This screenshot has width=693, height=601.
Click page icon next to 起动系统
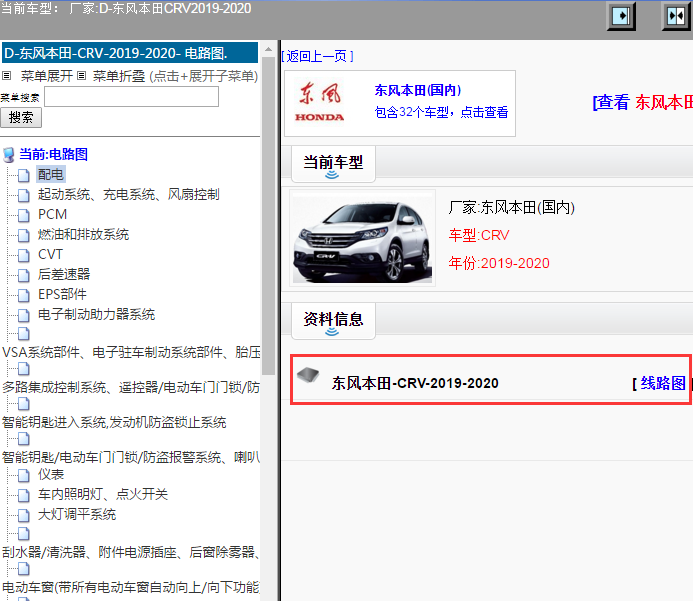(x=24, y=195)
